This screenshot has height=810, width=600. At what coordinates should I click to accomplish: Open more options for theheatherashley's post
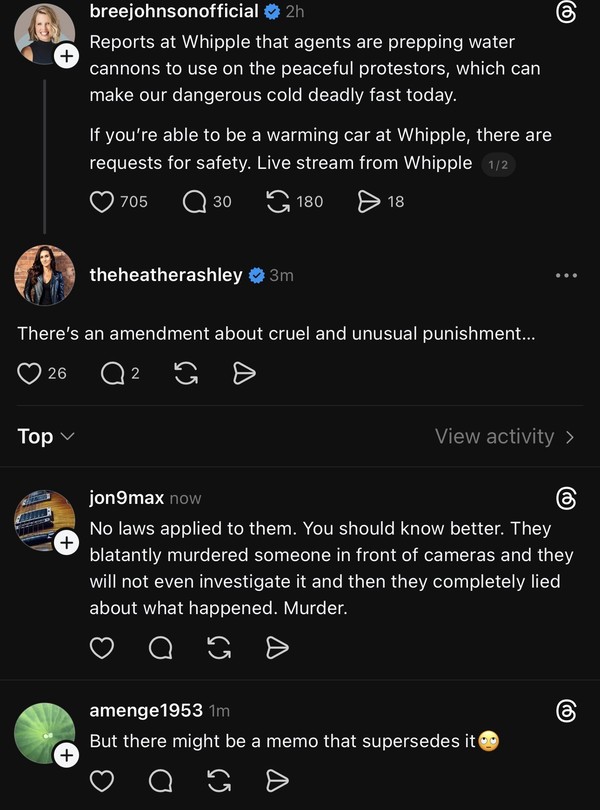pos(566,275)
